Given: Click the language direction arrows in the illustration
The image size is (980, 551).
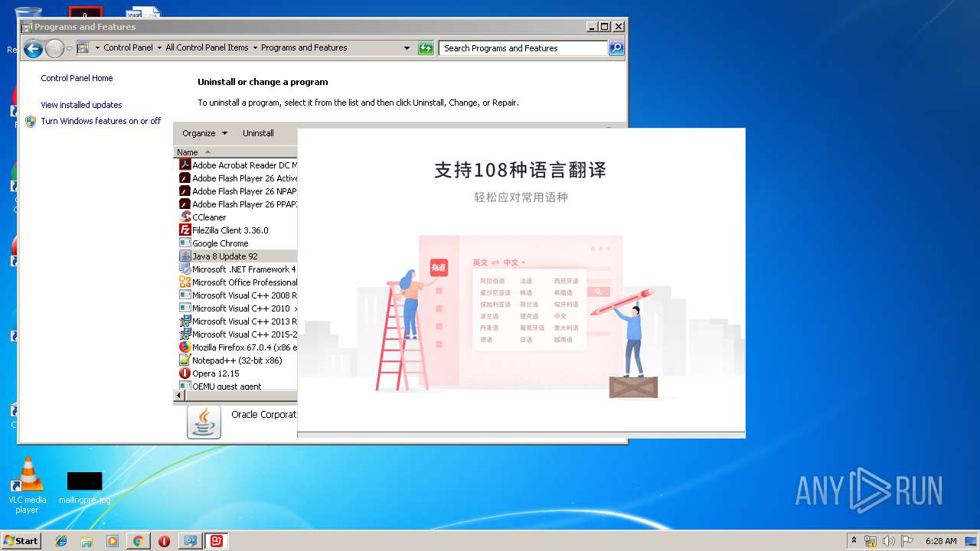Looking at the screenshot, I should click(495, 262).
